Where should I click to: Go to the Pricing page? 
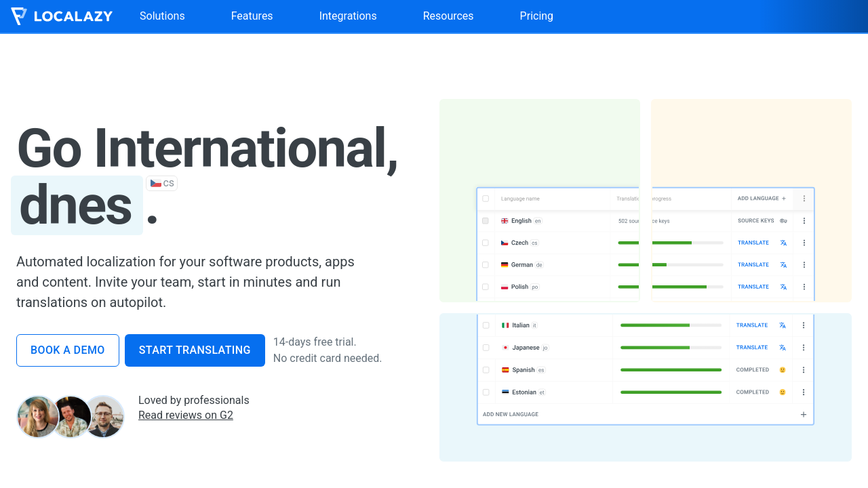[536, 16]
